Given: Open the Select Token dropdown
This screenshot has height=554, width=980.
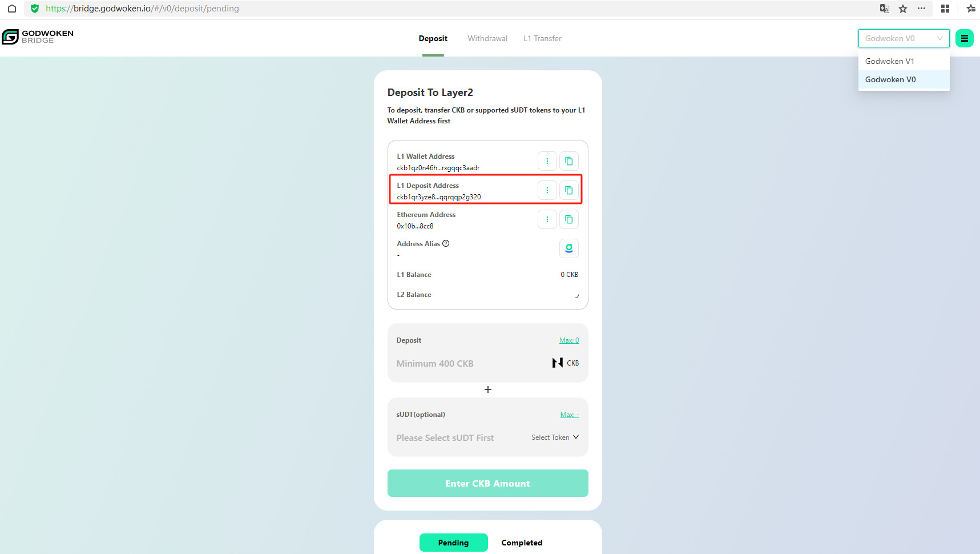Looking at the screenshot, I should (555, 437).
